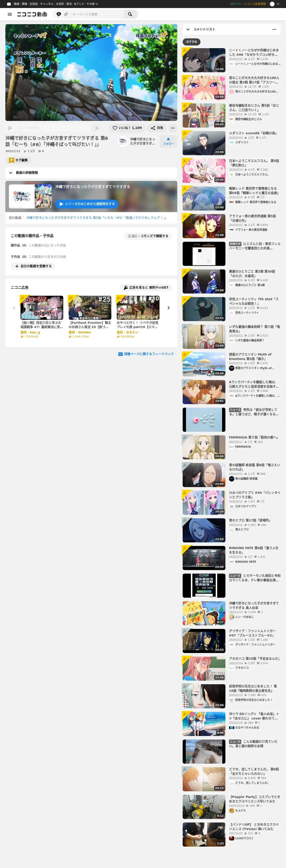This screenshot has width=286, height=868.
Task: Click the ななキリちゃんねる uploader avatar
Action: tap(231, 727)
